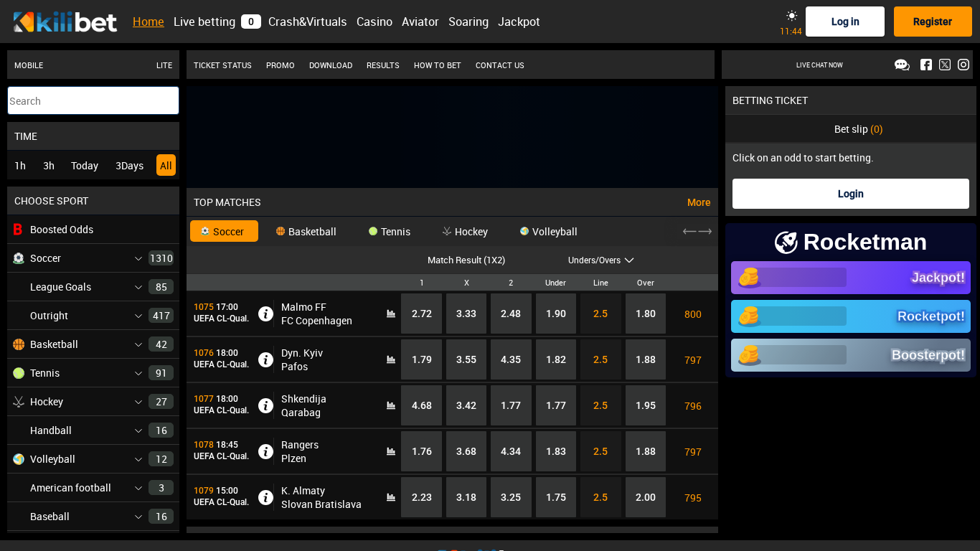Select the 'Today' time filter

point(84,166)
